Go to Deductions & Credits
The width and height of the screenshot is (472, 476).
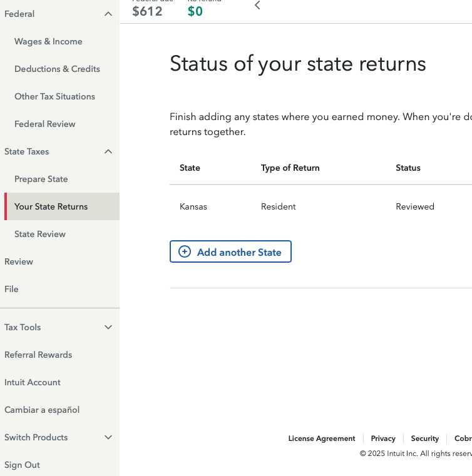pyautogui.click(x=57, y=69)
